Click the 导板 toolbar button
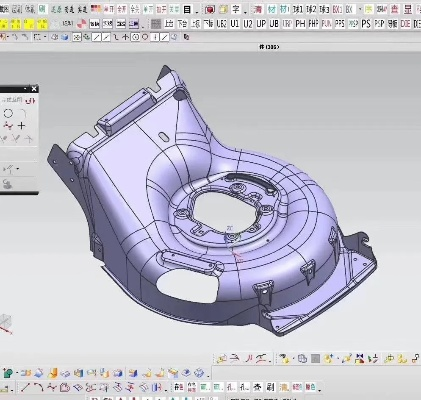Image resolution: width=421 pixels, height=400 pixels. [392, 24]
